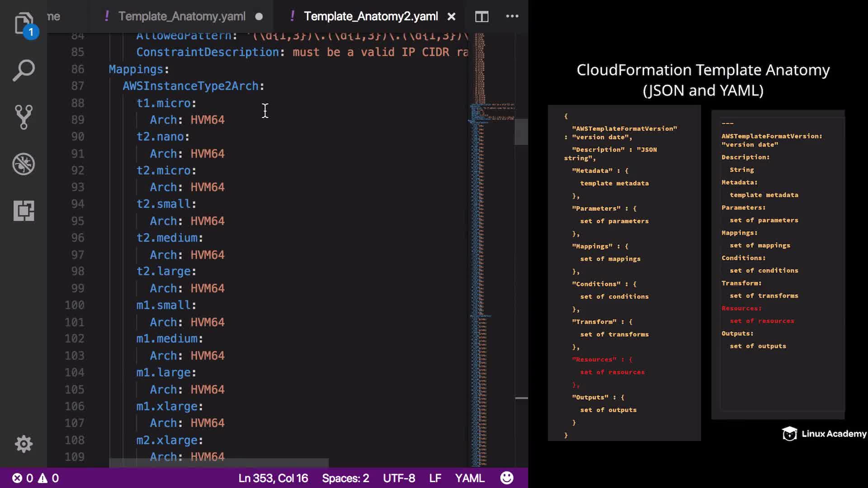Viewport: 868px width, 488px height.
Task: Open the YAML language mode selector
Action: tap(470, 478)
